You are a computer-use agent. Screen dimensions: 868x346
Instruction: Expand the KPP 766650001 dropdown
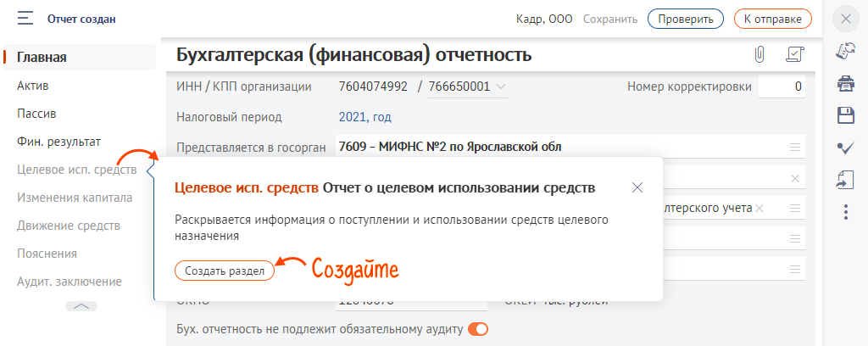501,86
